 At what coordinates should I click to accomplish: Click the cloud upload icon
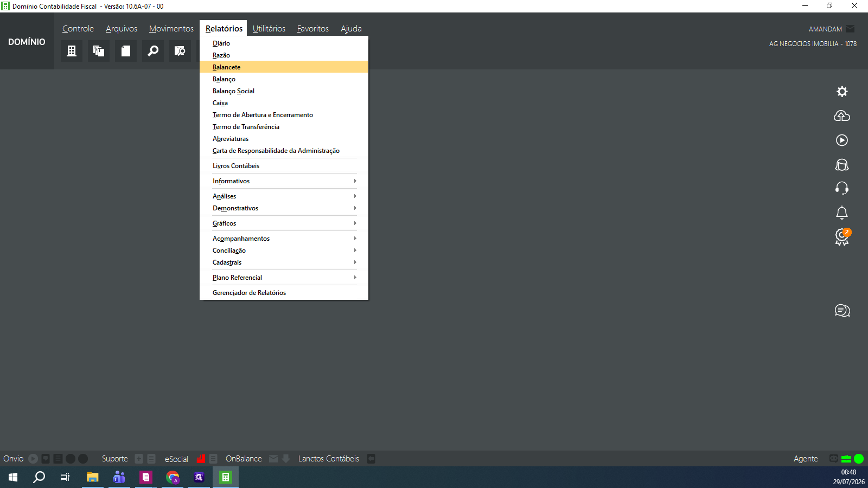[x=842, y=115]
